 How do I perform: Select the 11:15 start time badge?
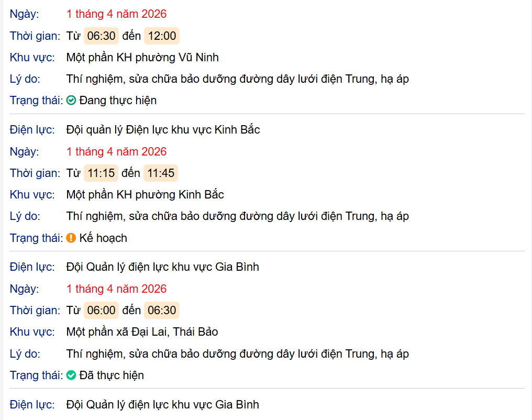pos(101,173)
